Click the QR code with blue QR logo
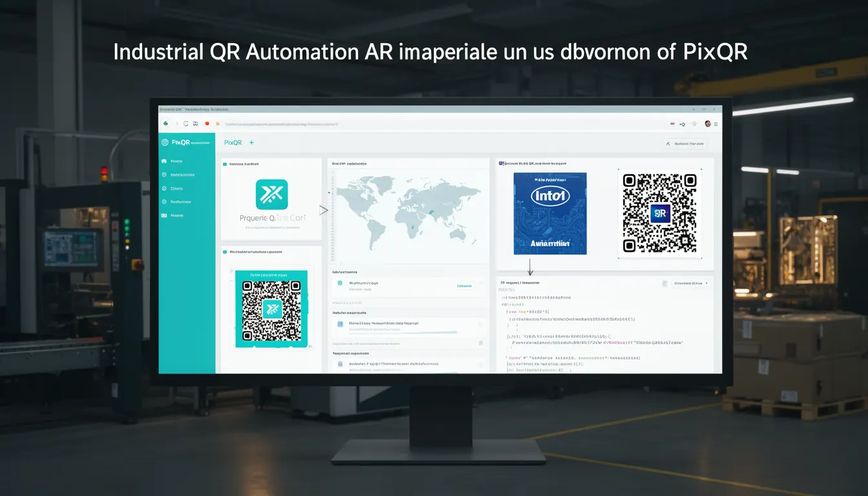The width and height of the screenshot is (868, 496). (659, 214)
